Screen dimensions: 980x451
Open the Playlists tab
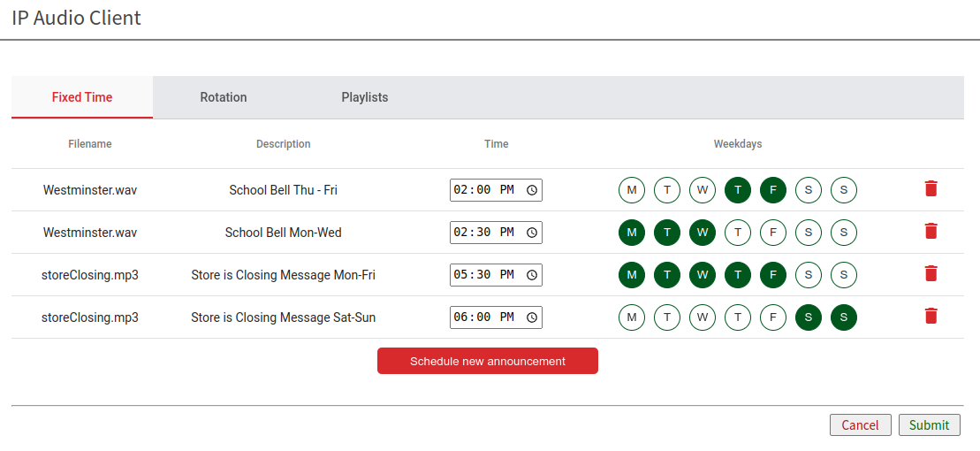(364, 97)
